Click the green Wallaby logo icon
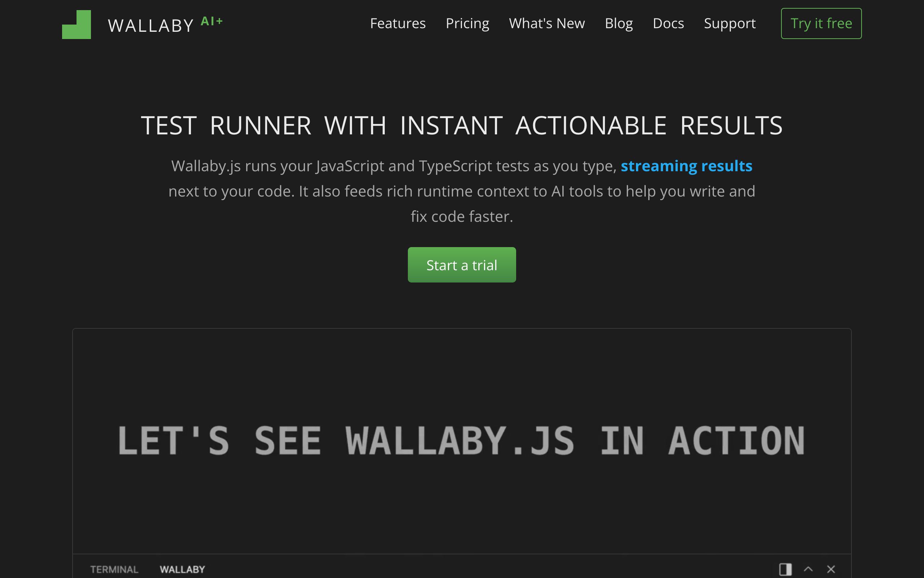This screenshot has height=578, width=924. [77, 25]
